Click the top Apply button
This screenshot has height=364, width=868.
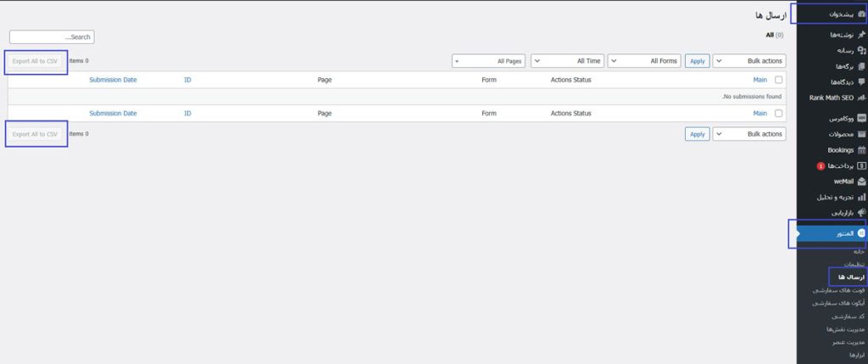tap(697, 61)
